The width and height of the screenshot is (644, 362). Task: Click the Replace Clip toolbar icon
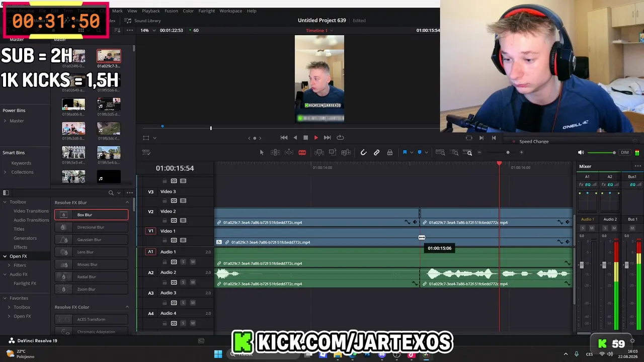(x=346, y=152)
